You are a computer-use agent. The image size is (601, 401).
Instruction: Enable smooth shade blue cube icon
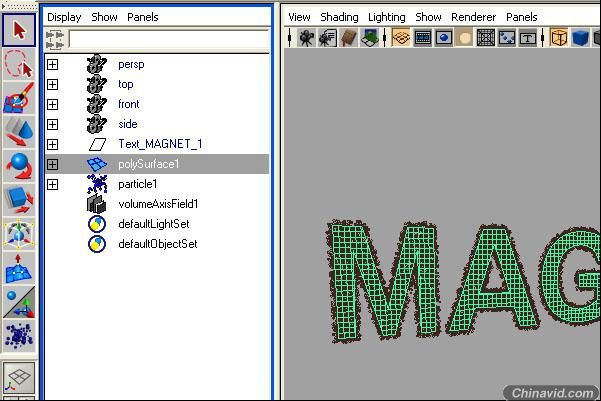[580, 38]
